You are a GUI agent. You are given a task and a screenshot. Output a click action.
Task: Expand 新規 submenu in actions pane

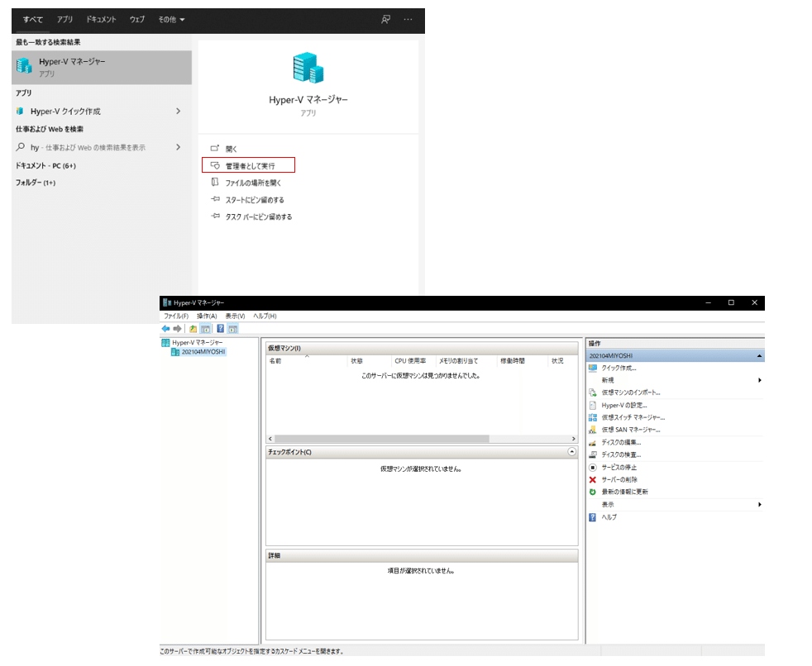(x=760, y=380)
